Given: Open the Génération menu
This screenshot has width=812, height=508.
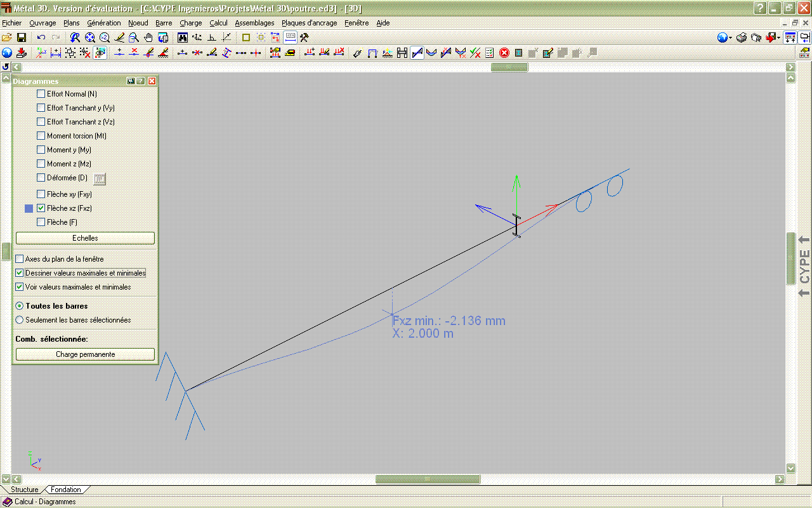Looking at the screenshot, I should pos(104,23).
